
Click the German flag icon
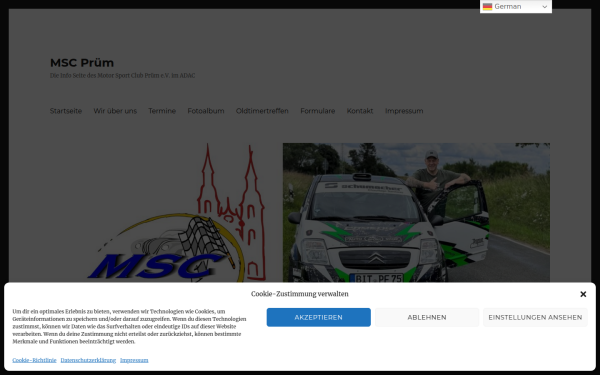[x=487, y=7]
